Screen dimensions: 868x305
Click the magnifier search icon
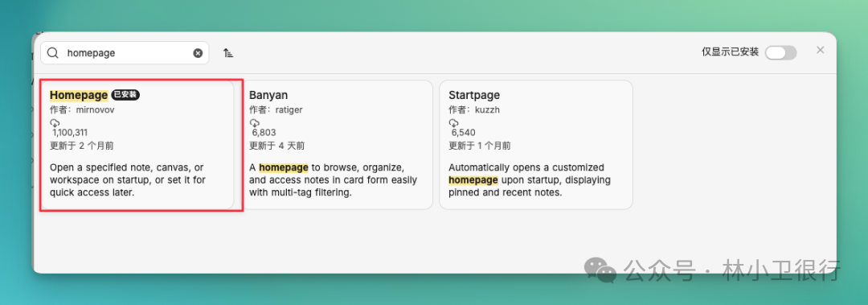point(53,52)
